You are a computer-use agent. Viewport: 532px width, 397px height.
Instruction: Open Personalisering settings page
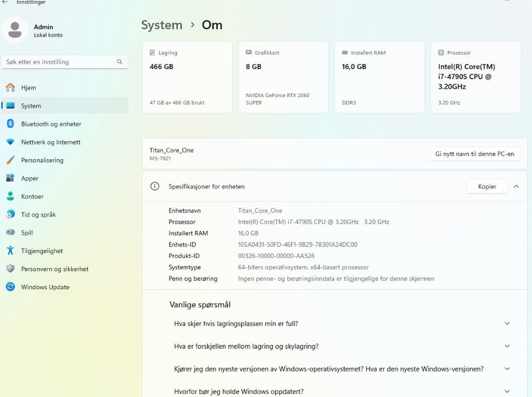click(65, 160)
